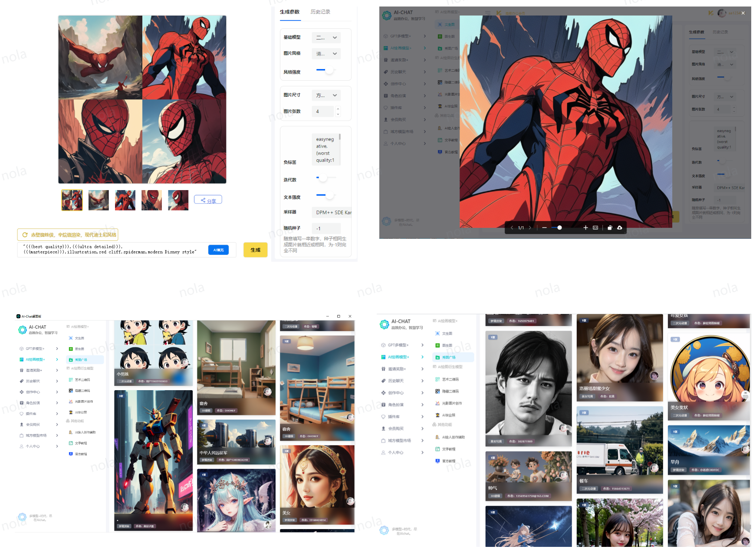This screenshot has height=556, width=756.
Task: Click the 负标签 text area with easynegative
Action: coord(326,149)
